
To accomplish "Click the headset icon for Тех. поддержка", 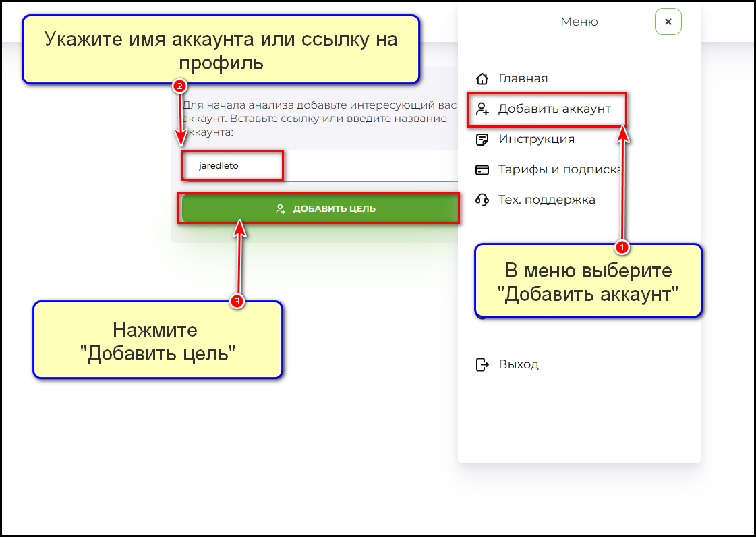I will pos(482,200).
